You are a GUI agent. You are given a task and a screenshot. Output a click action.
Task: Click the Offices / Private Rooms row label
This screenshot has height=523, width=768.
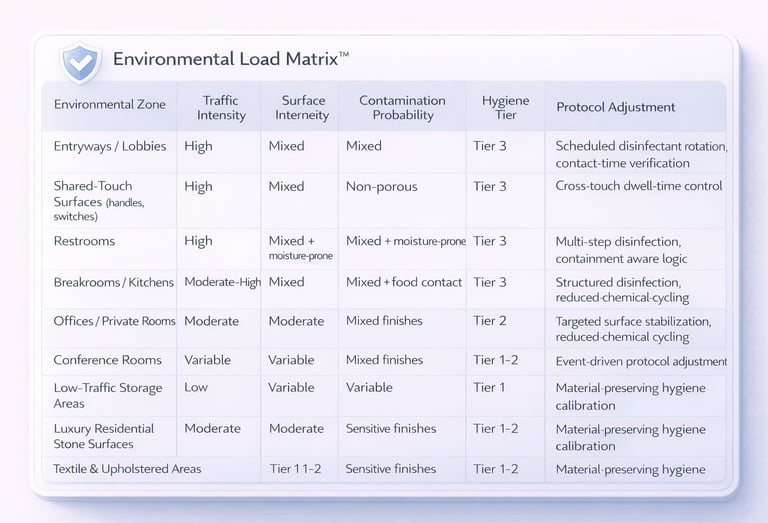pyautogui.click(x=115, y=321)
